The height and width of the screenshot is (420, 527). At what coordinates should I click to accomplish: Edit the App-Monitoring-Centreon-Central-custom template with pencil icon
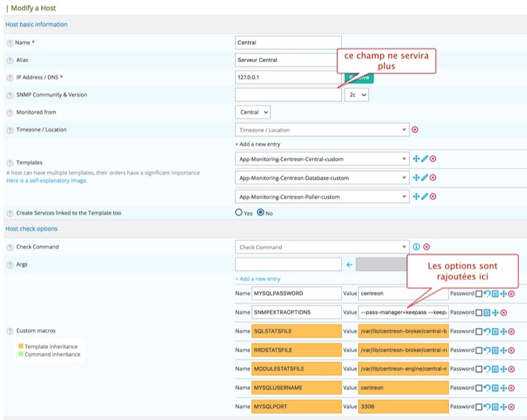click(x=425, y=159)
